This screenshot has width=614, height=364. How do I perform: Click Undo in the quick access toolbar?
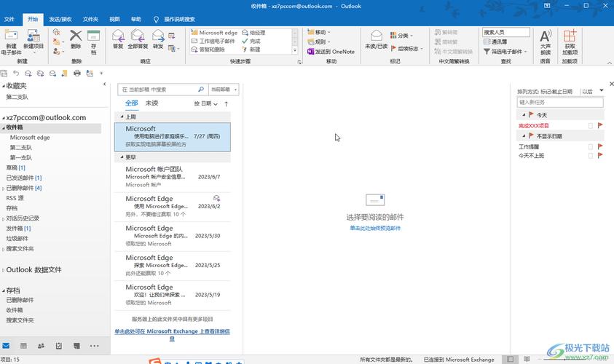[16, 73]
